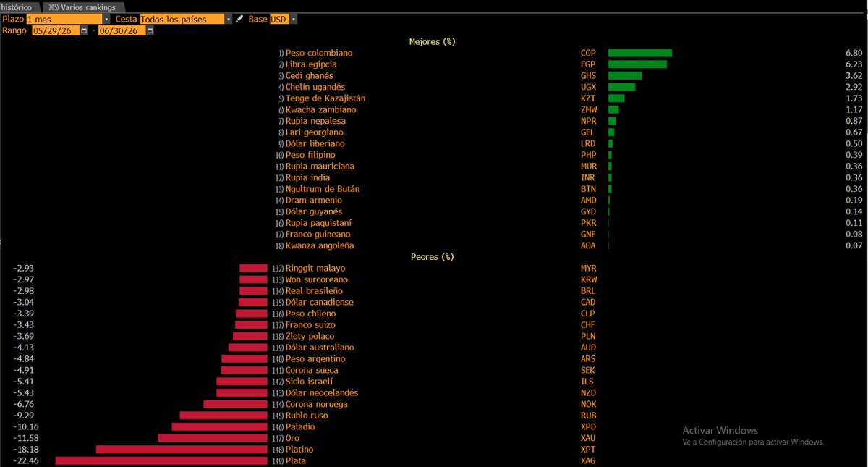
Task: Click Ngultrum de Bután entry
Action: point(323,189)
